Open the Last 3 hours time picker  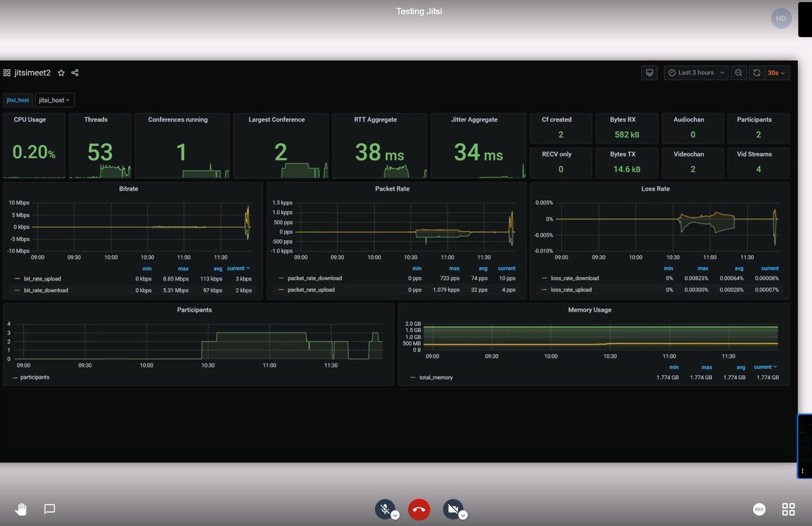tap(695, 72)
